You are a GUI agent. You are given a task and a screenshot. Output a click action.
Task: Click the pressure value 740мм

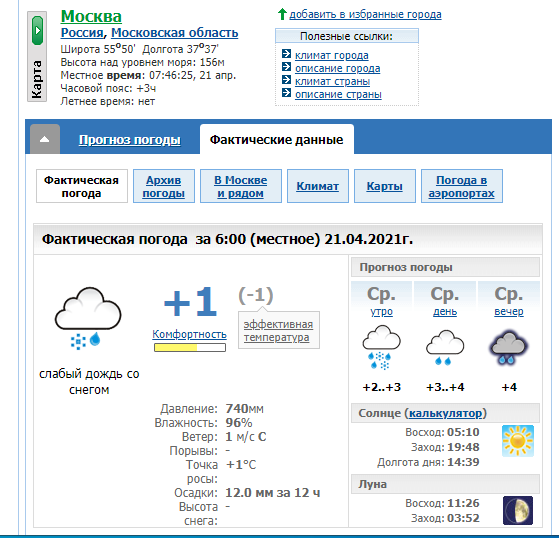point(245,409)
